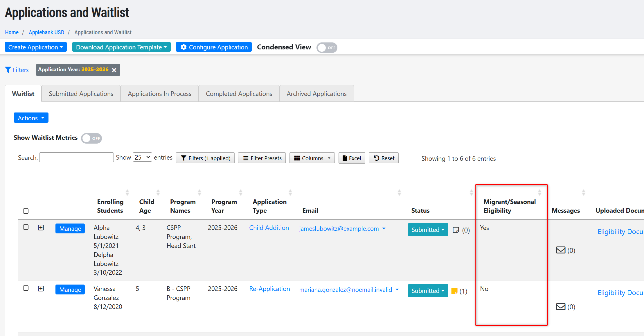Open the Actions dropdown

pos(31,118)
